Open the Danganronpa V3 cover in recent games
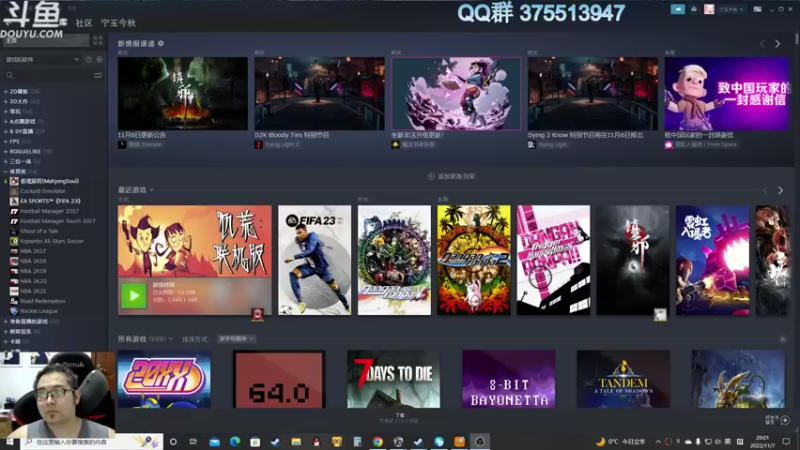 pyautogui.click(x=394, y=260)
